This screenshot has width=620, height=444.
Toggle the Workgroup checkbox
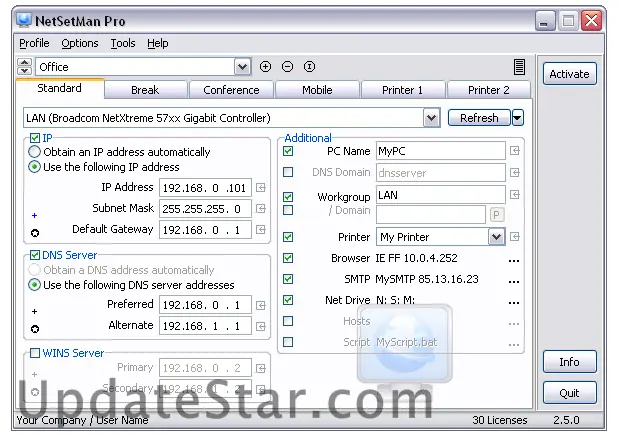288,196
